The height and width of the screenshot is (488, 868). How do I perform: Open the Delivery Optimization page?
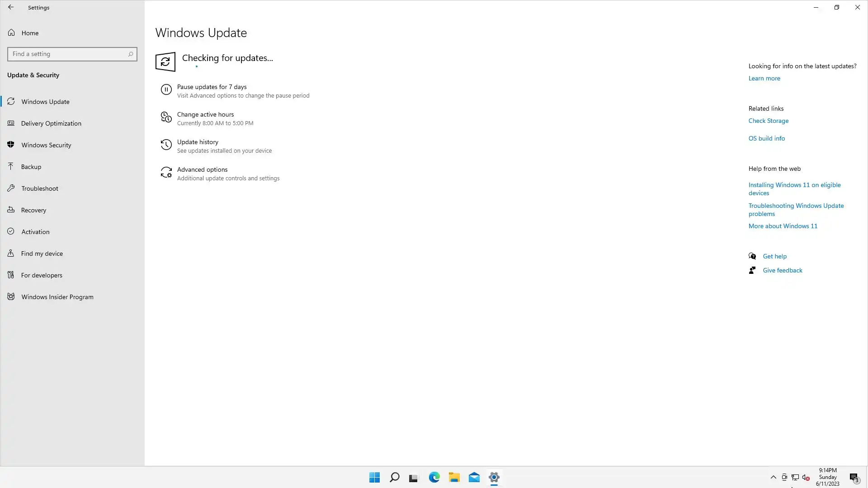tap(51, 123)
